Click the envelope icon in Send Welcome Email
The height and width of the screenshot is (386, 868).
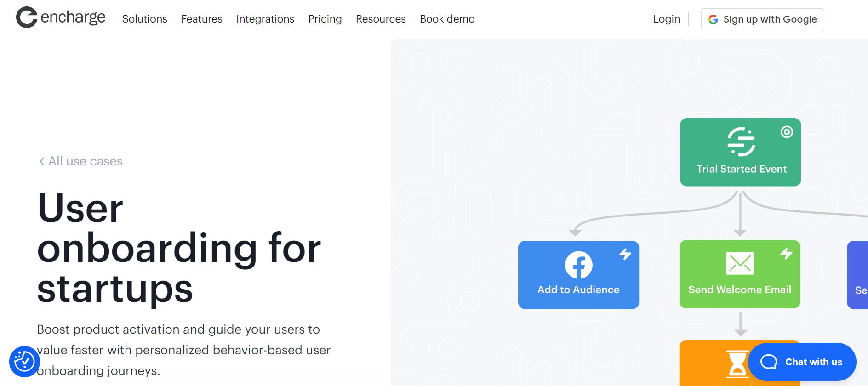pyautogui.click(x=740, y=263)
